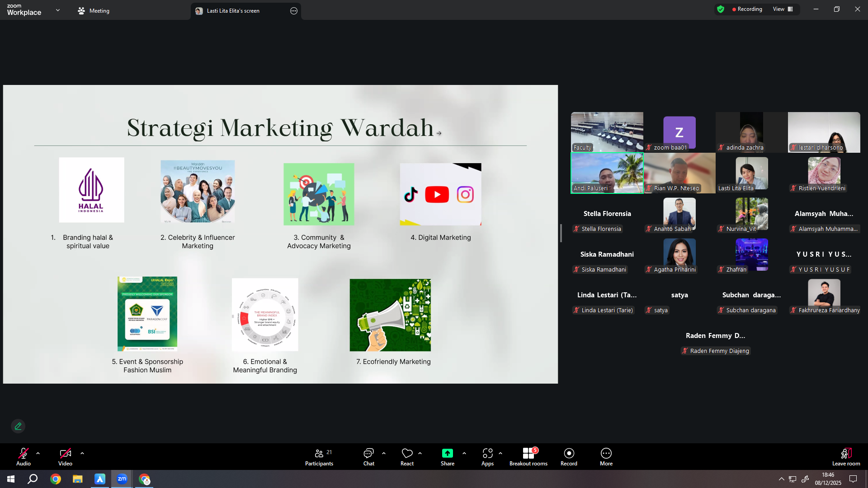Select Andi Paluseri's video tile
868x488 pixels.
[607, 173]
